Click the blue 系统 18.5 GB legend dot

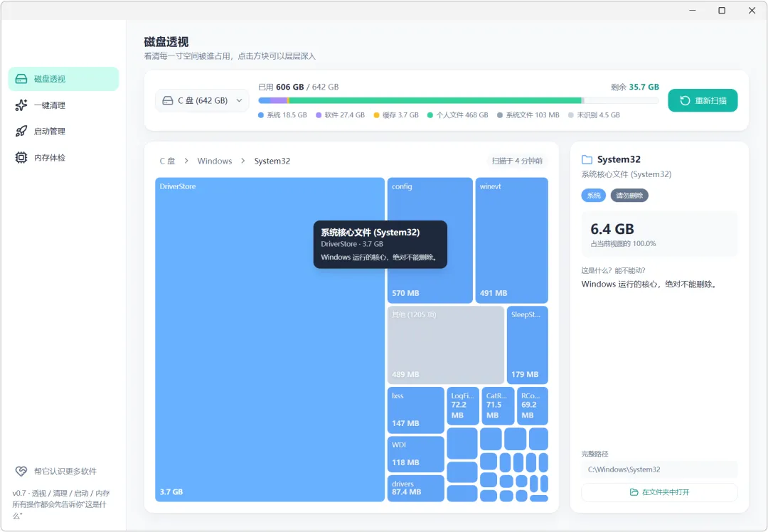[x=261, y=115]
